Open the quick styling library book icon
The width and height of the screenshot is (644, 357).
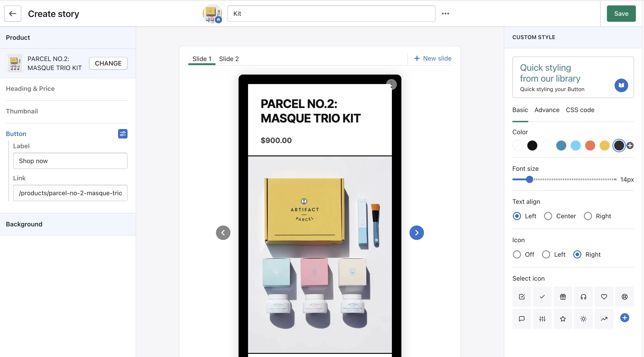(621, 85)
